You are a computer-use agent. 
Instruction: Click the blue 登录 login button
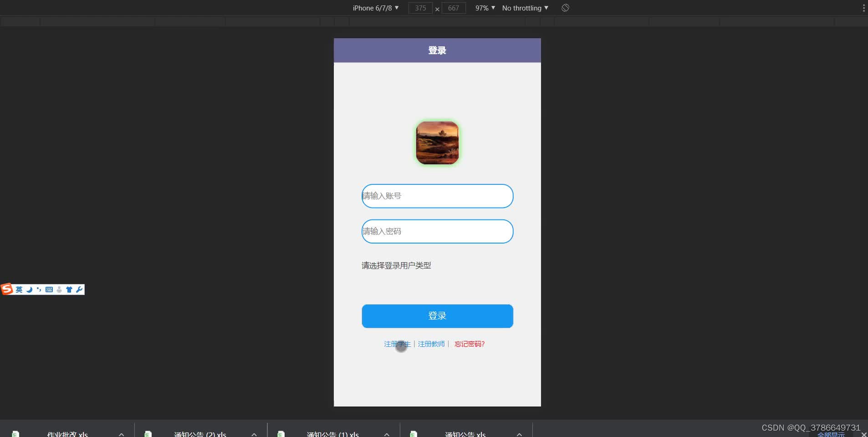point(437,316)
